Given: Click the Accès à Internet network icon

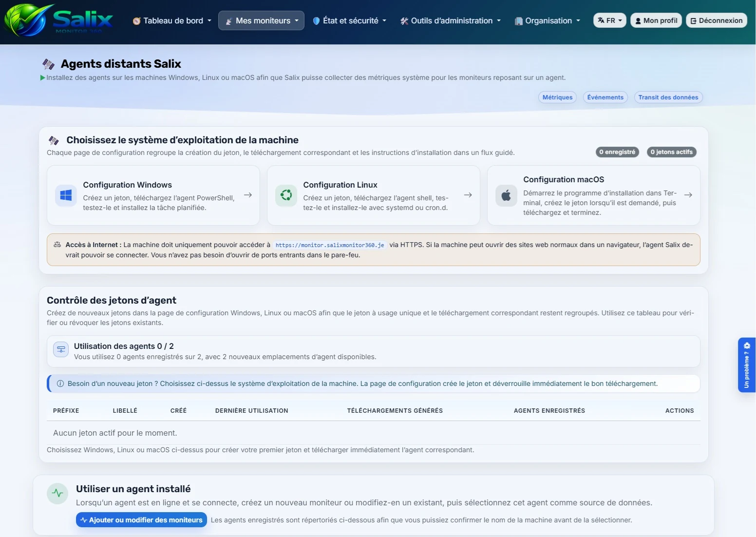Looking at the screenshot, I should point(57,245).
